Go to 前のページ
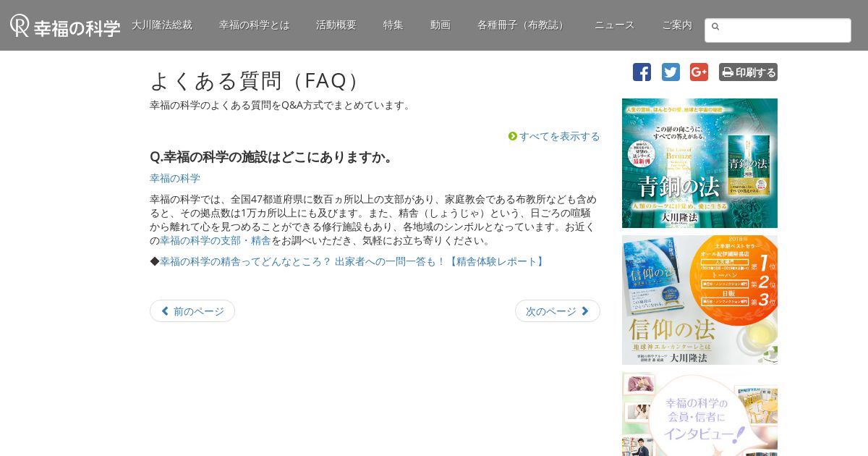Image resolution: width=868 pixels, height=456 pixels. [x=192, y=311]
